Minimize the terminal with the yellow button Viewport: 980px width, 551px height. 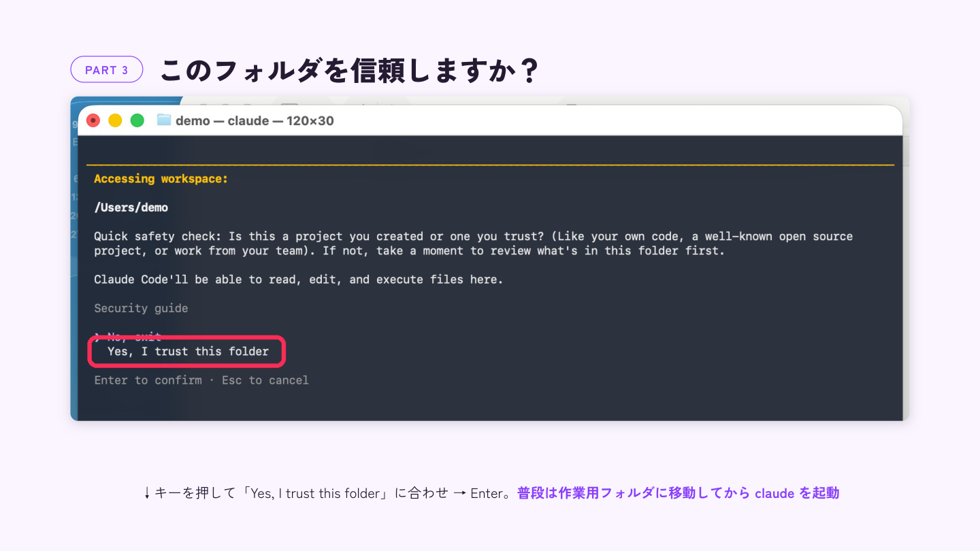point(115,120)
